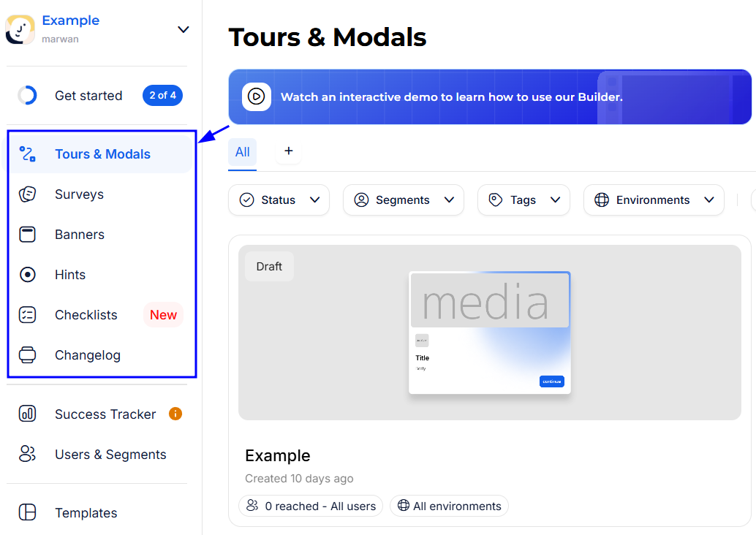Add a new tab with plus button
Viewport: 756px width, 535px height.
288,151
